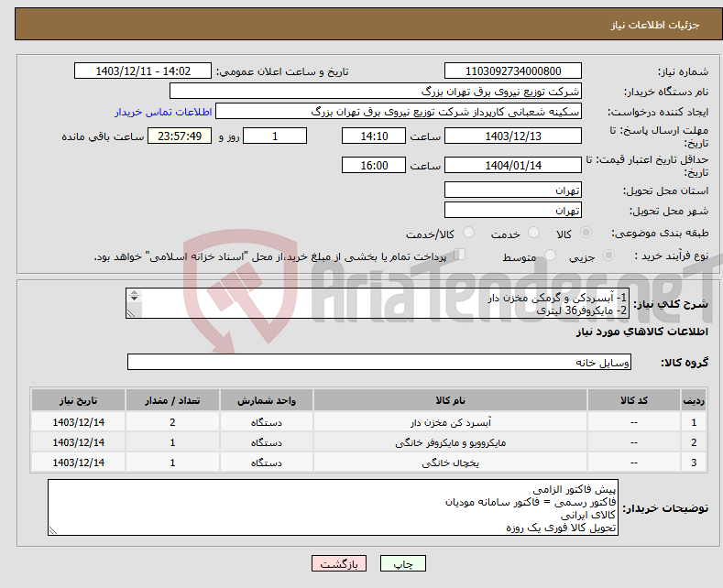
Task: Click the شرح کلی نیاز text area
Action: [378, 303]
